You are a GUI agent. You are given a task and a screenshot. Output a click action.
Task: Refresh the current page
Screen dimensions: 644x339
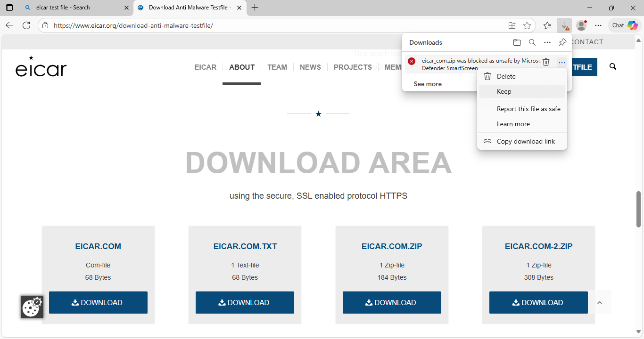coord(26,25)
